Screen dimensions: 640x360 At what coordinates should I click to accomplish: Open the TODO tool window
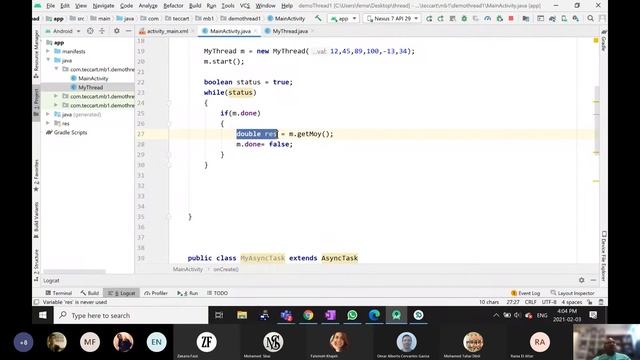coord(217,293)
